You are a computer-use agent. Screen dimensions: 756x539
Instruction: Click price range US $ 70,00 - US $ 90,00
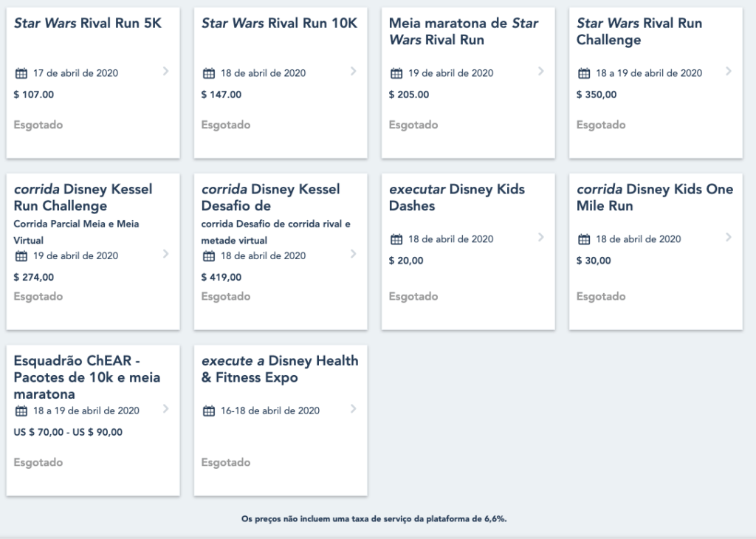click(x=68, y=432)
